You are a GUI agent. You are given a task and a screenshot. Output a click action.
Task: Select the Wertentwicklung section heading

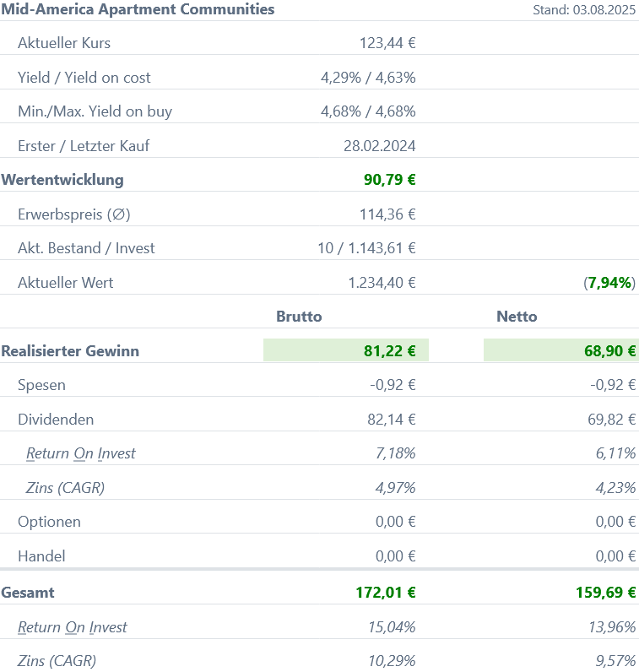point(62,180)
